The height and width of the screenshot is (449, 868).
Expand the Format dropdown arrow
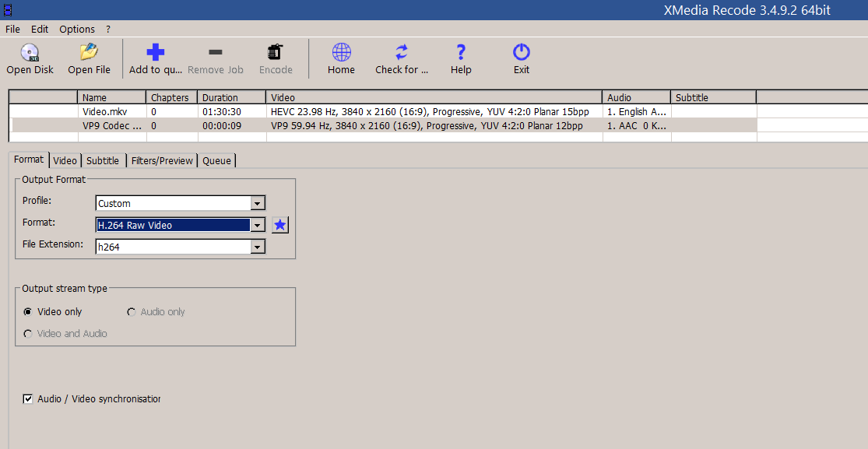click(258, 226)
